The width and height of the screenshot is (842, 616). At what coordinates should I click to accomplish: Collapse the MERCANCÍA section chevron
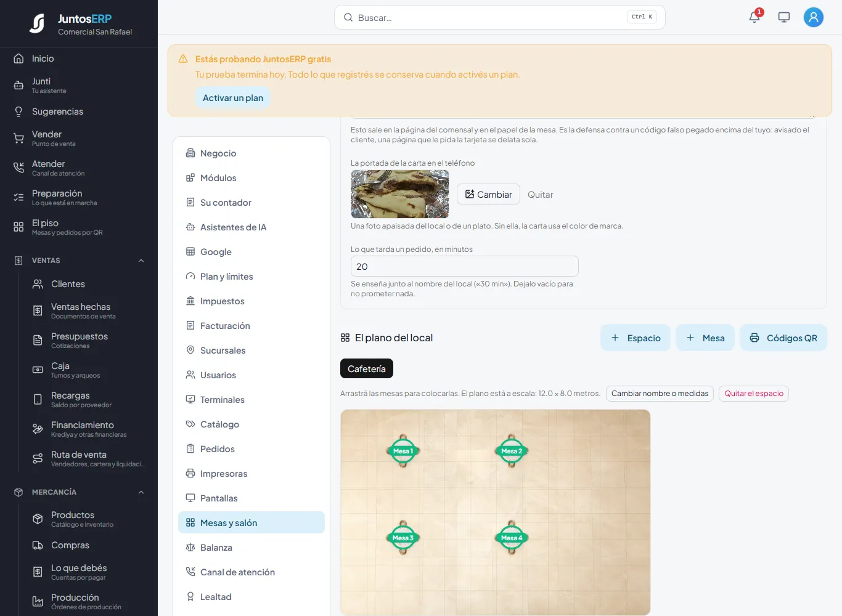pos(141,492)
